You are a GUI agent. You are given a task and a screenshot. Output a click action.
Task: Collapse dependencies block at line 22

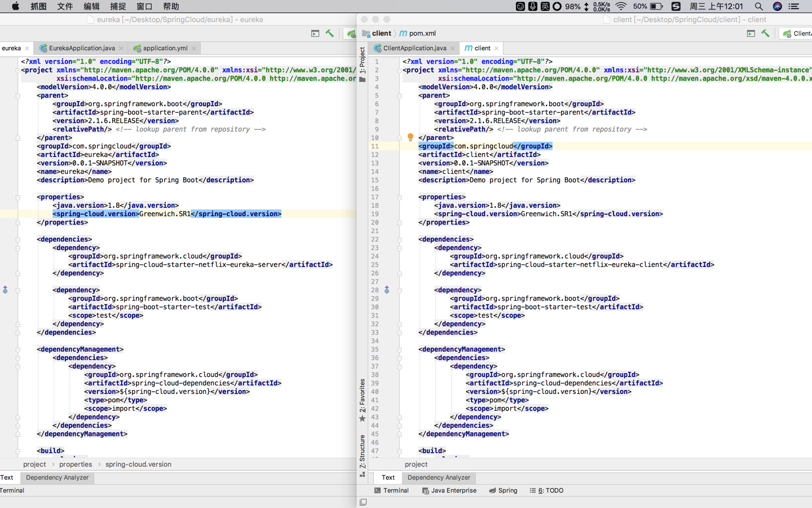pos(399,239)
